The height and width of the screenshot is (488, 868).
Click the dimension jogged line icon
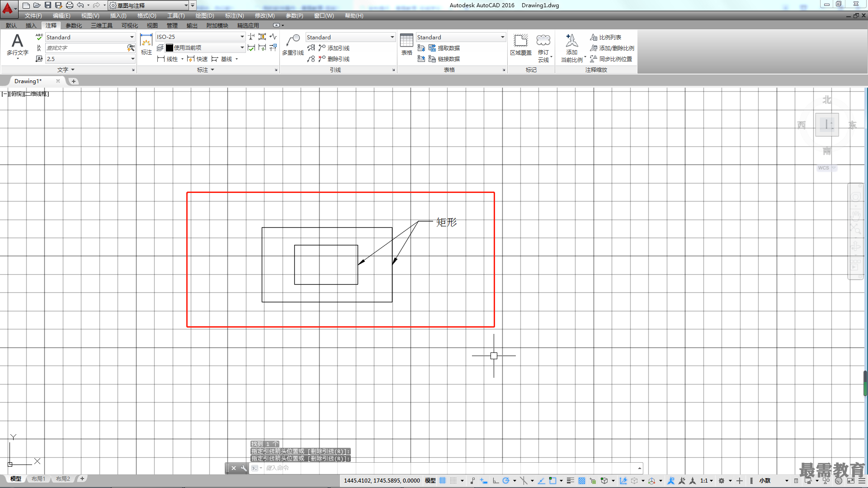pyautogui.click(x=273, y=37)
